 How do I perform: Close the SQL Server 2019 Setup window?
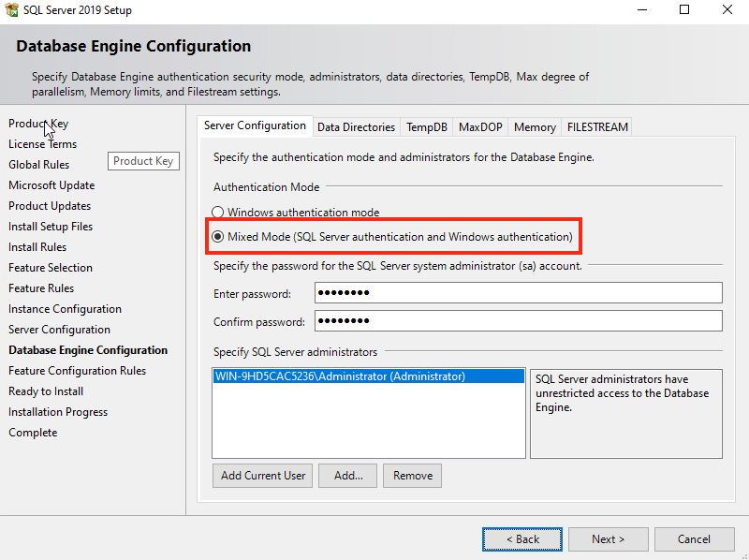tap(727, 10)
